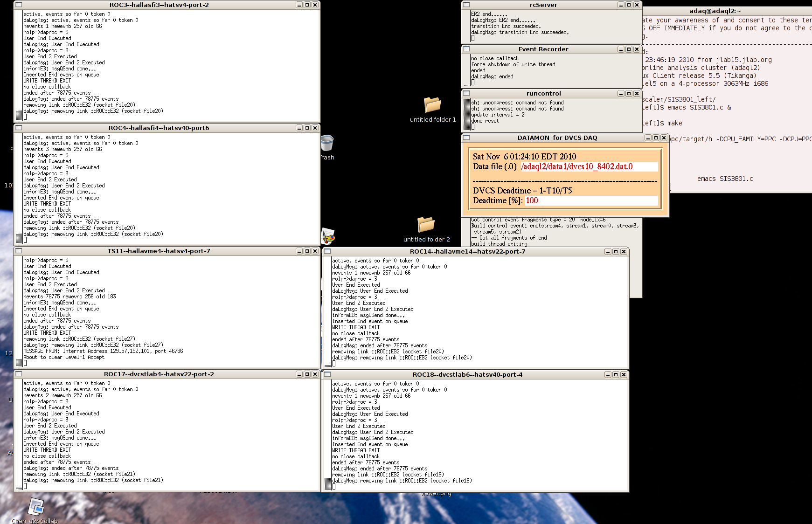Click the TS11--hallavme4--hatsv4-port-7 title bar
This screenshot has height=524, width=812.
pyautogui.click(x=159, y=251)
